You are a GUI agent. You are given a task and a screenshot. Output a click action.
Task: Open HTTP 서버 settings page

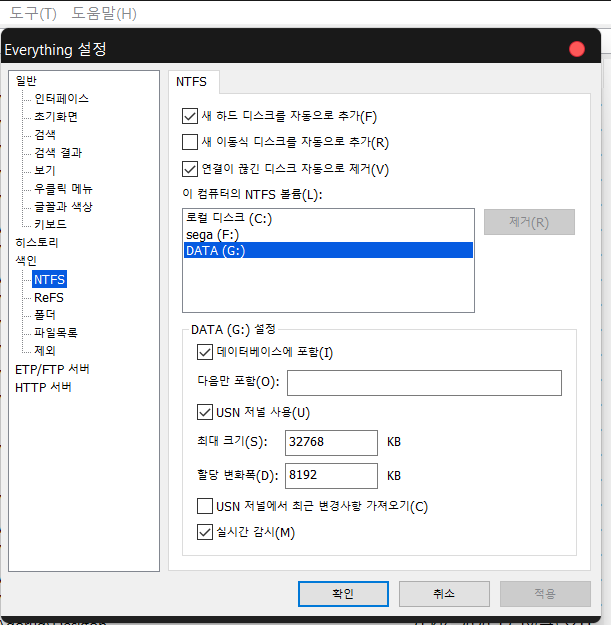(43, 387)
